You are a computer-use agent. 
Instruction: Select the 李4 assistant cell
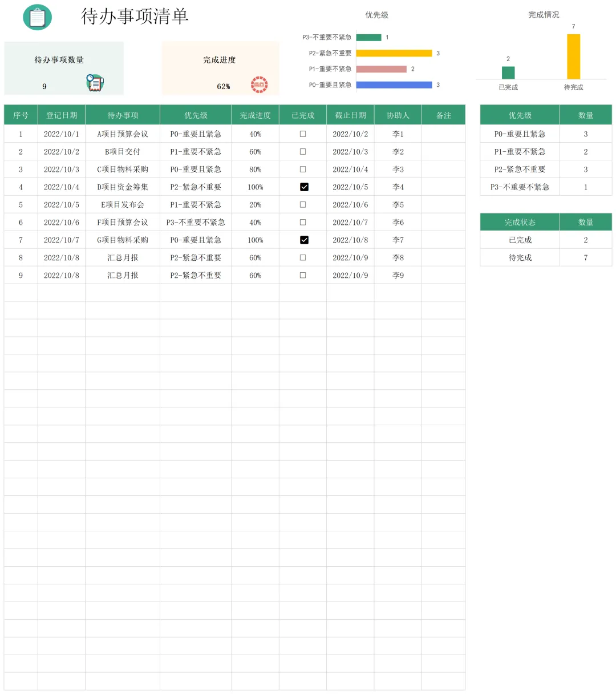pyautogui.click(x=398, y=187)
